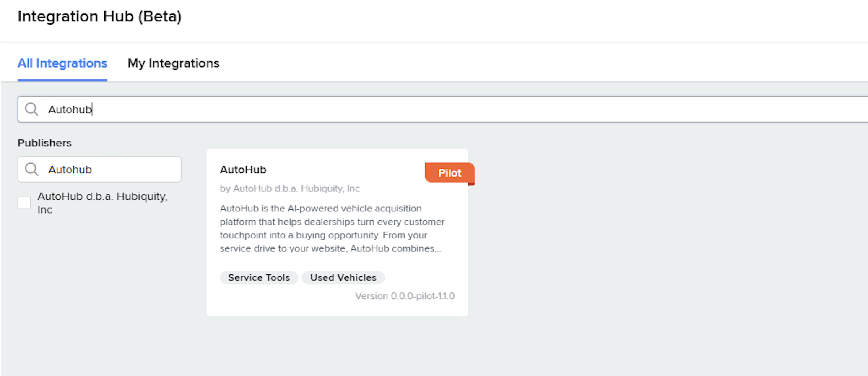Image resolution: width=868 pixels, height=376 pixels.
Task: Click the Used Vehicles tag
Action: pos(343,277)
